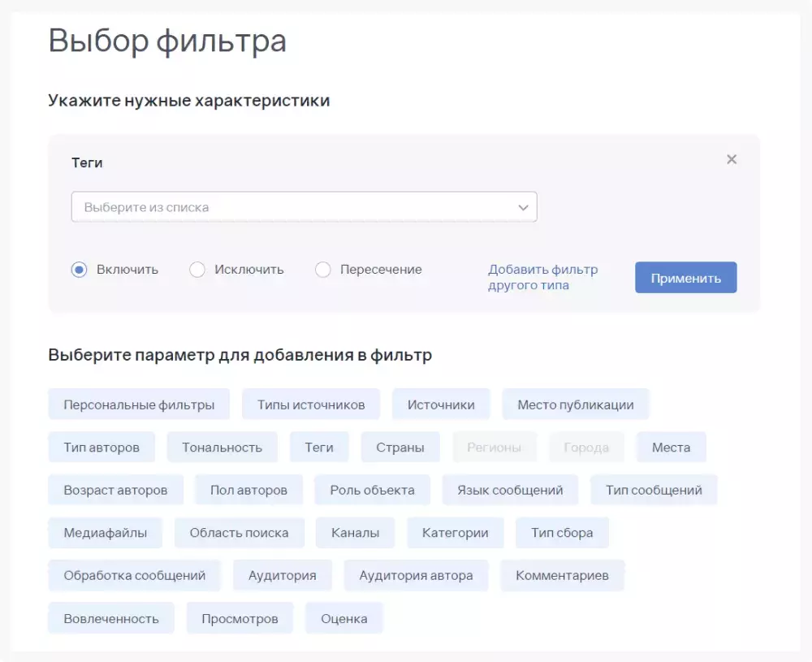Click the Применить button
The height and width of the screenshot is (662, 812).
coord(685,277)
